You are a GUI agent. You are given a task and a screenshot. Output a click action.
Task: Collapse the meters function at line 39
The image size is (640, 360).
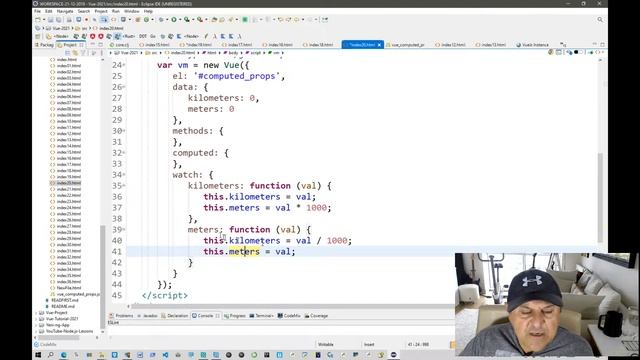click(x=124, y=230)
